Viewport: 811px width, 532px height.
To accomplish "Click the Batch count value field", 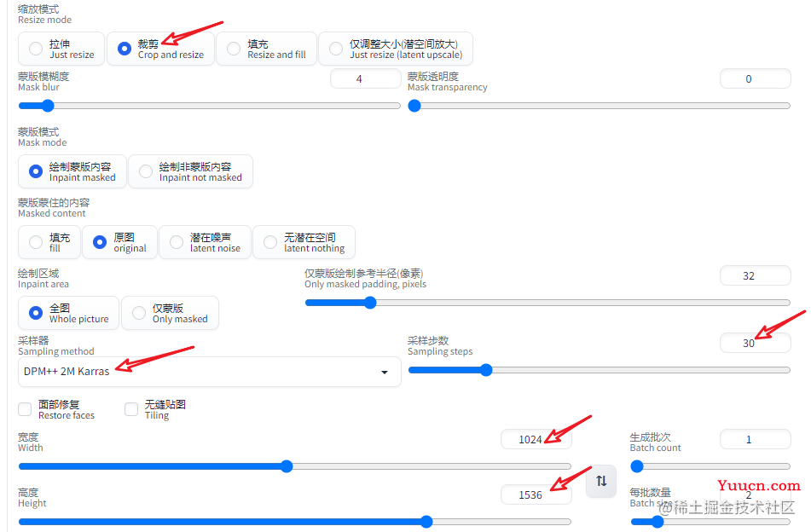I will point(755,439).
